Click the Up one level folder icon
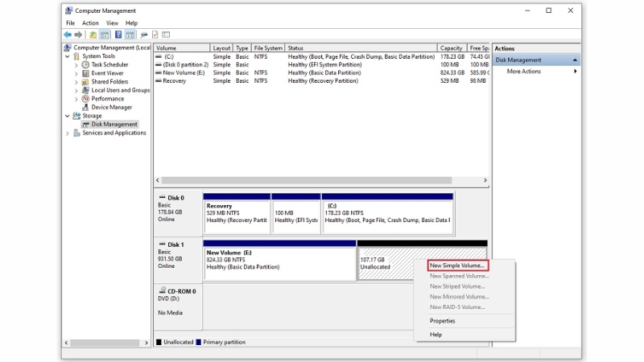 [93, 35]
